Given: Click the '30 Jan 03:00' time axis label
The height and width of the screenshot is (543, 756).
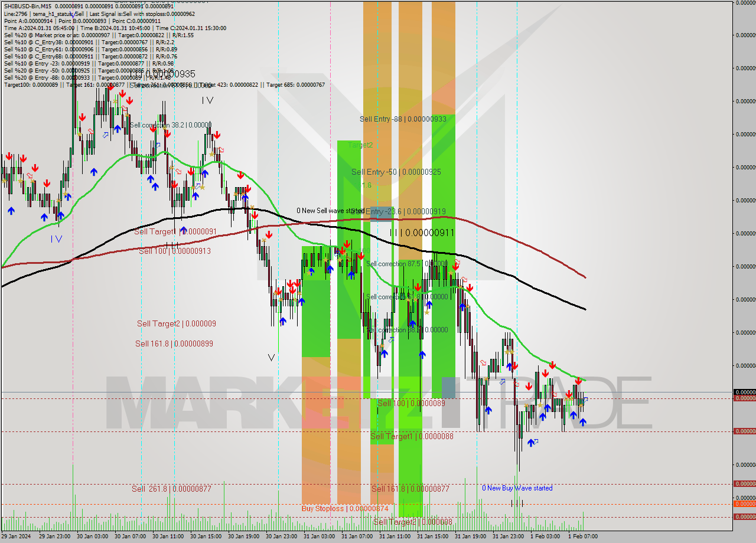Looking at the screenshot, I should 92,537.
